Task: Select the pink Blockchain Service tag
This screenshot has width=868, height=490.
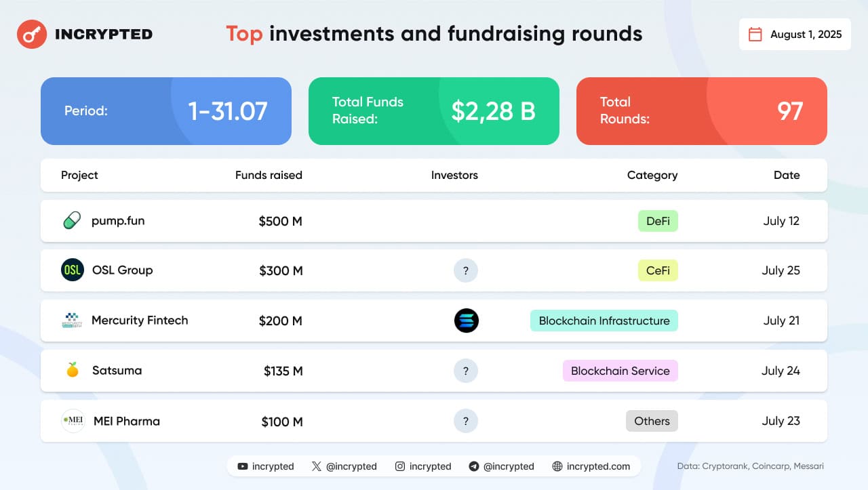Action: click(x=620, y=371)
